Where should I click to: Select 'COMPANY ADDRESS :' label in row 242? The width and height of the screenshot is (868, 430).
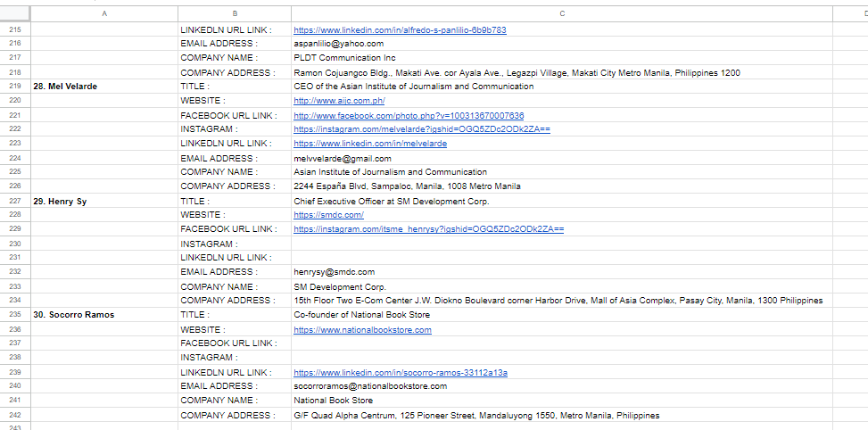coord(235,415)
